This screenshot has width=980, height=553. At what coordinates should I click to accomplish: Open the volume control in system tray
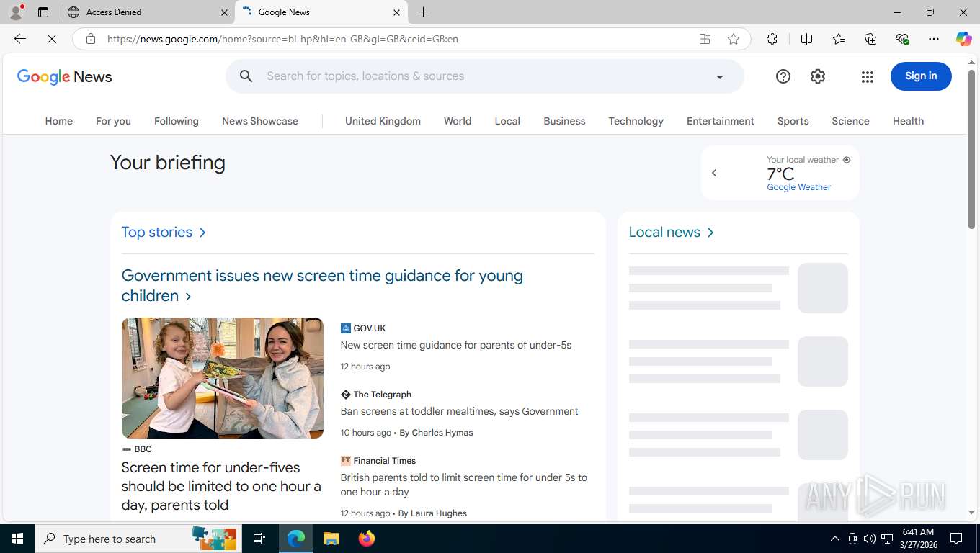point(870,539)
